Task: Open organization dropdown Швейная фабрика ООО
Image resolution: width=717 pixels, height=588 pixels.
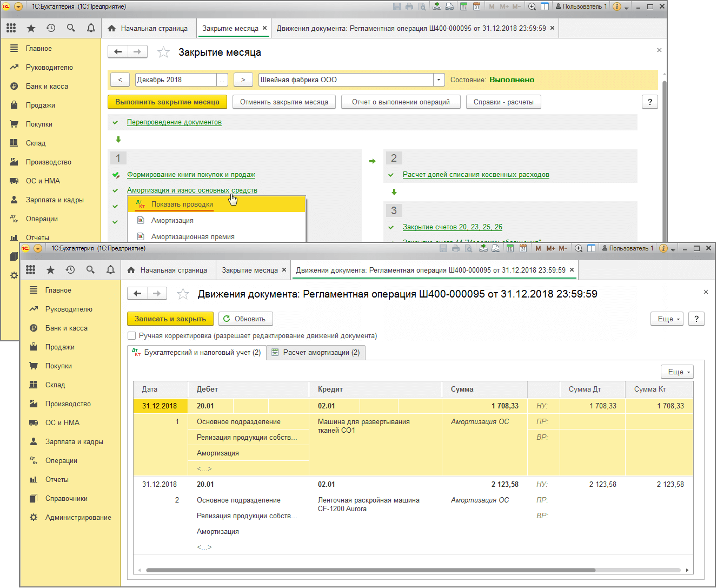Action: pos(439,80)
